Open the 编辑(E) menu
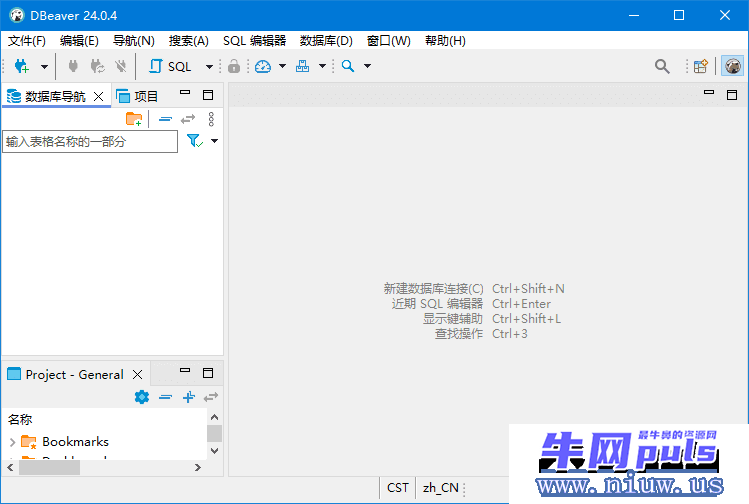The image size is (749, 504). point(79,41)
